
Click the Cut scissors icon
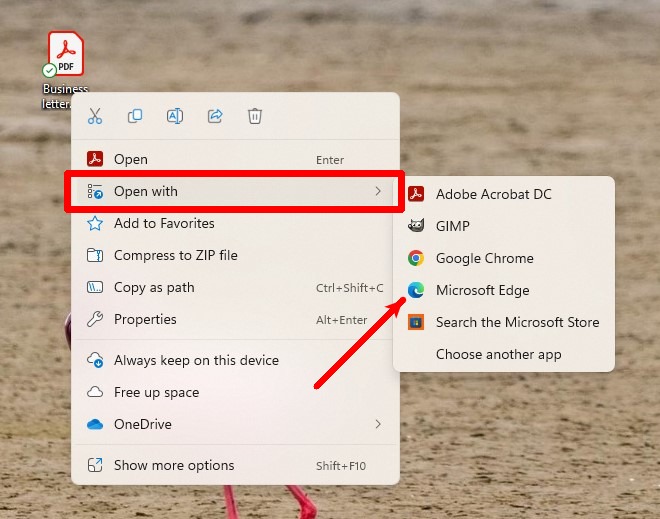[95, 116]
